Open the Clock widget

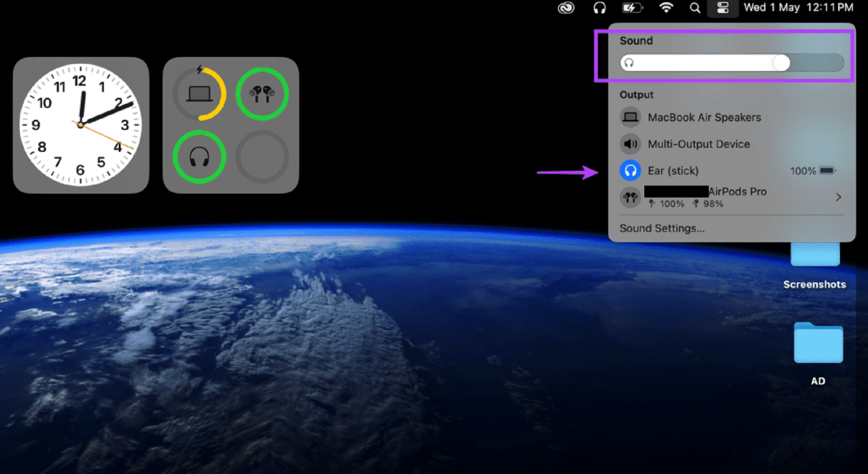[x=81, y=125]
